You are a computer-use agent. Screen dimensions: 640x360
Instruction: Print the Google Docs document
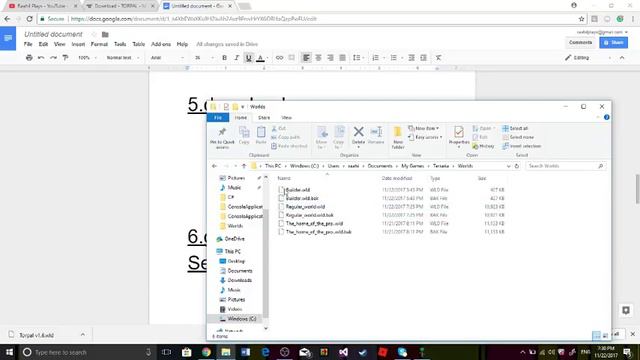tap(29, 58)
